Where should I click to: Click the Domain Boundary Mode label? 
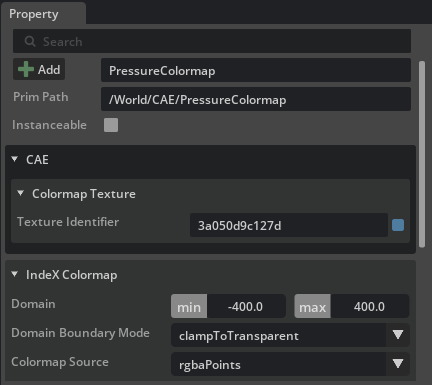click(x=80, y=333)
